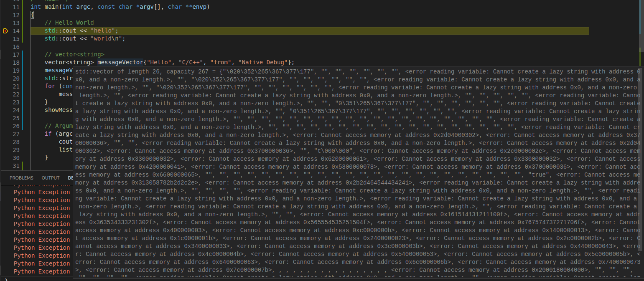Click the '// Hello World' comment
This screenshot has height=281, width=644.
(69, 23)
